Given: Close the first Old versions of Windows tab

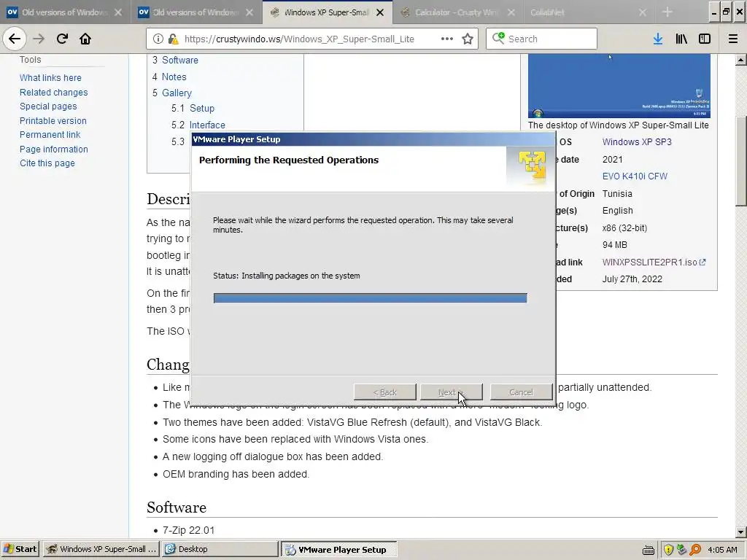Looking at the screenshot, I should coord(118,12).
